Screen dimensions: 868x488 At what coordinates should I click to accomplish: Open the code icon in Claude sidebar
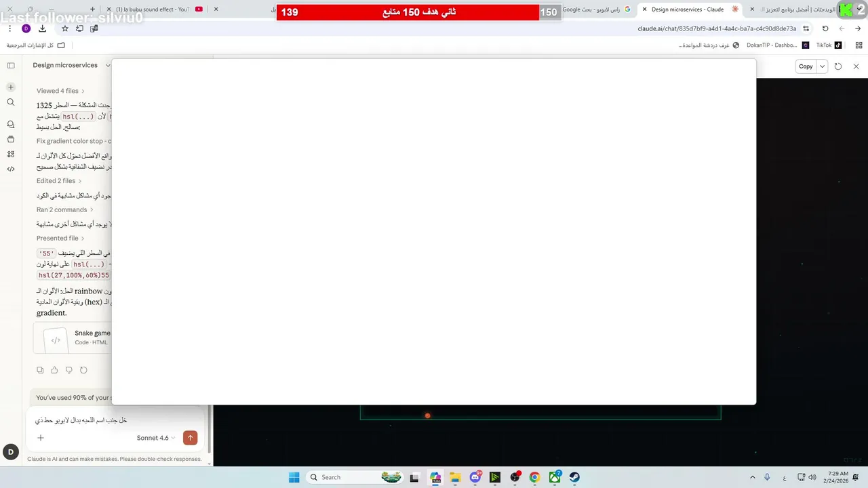point(11,169)
